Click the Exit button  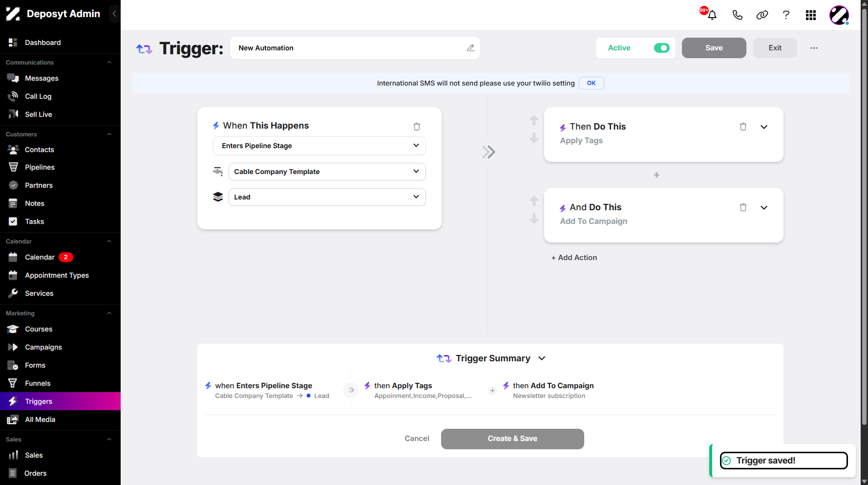coord(775,48)
